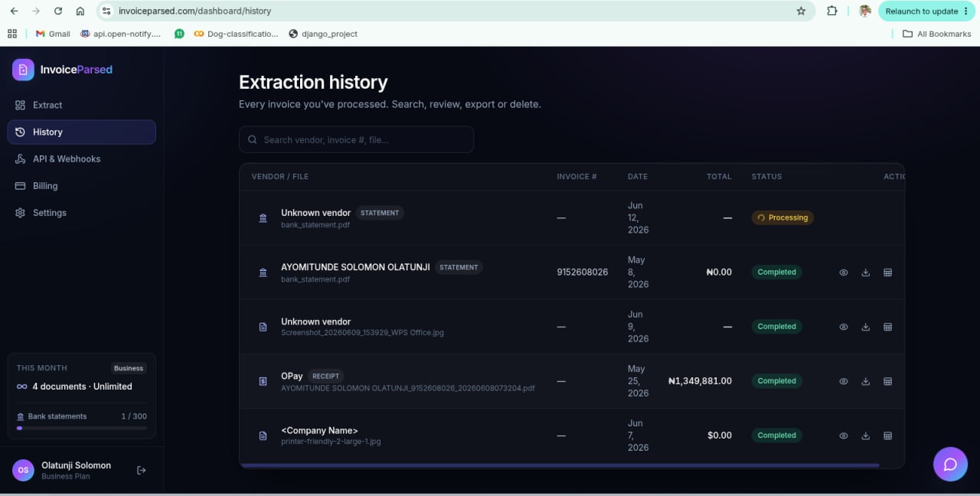Click the TOTAL column header
This screenshot has width=980, height=496.
(x=719, y=176)
